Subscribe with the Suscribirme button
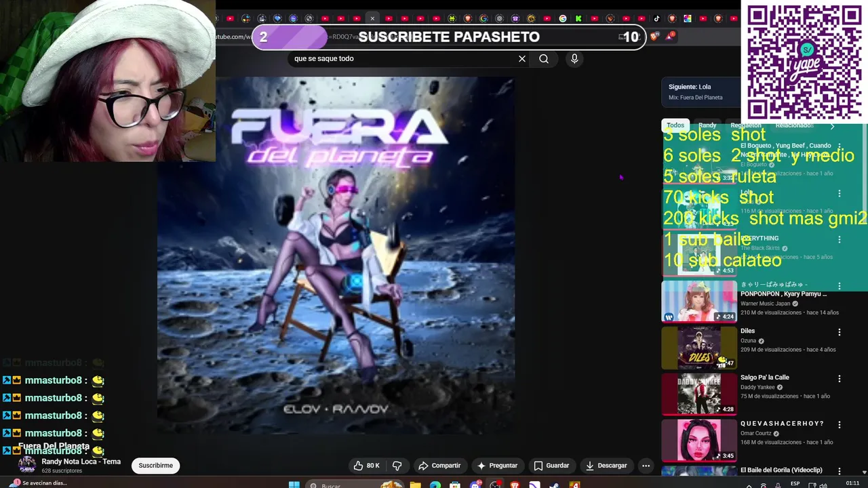Image resolution: width=868 pixels, height=488 pixels. pos(155,466)
